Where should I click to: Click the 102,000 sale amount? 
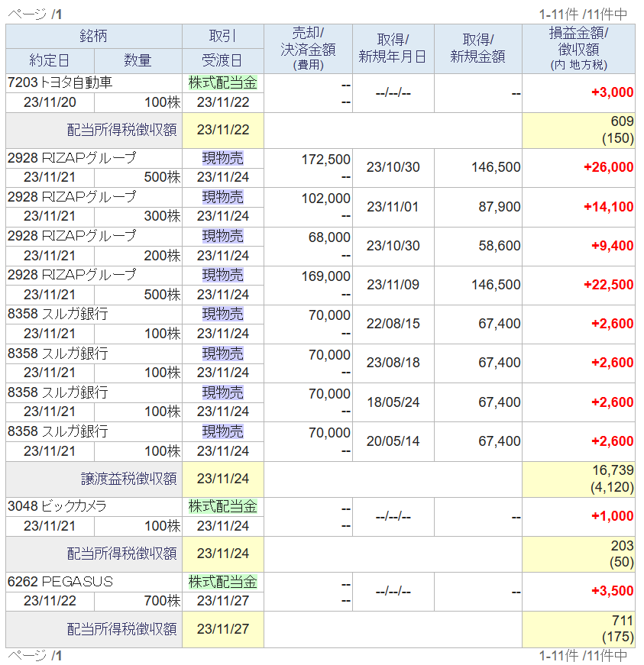click(325, 199)
